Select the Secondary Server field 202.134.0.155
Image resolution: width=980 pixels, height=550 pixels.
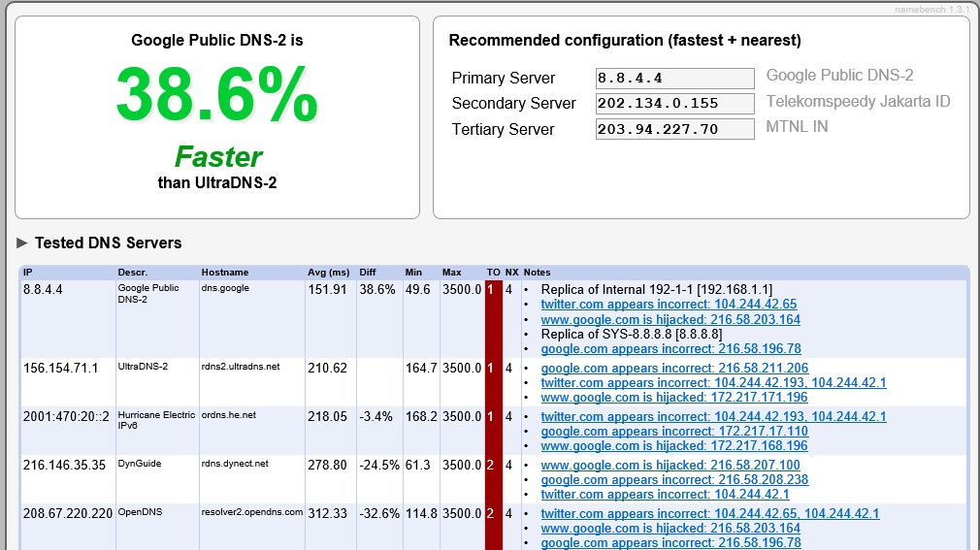pyautogui.click(x=674, y=104)
